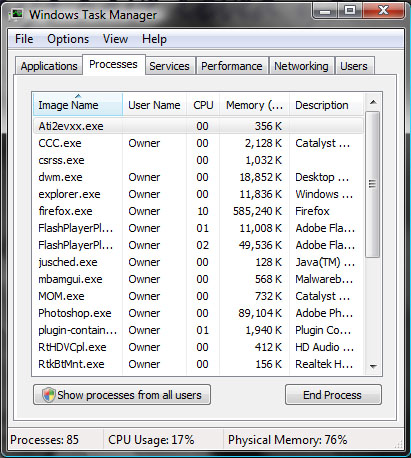Click the Task Manager title bar icon
Screen dimensions: 411x458
click(16, 14)
